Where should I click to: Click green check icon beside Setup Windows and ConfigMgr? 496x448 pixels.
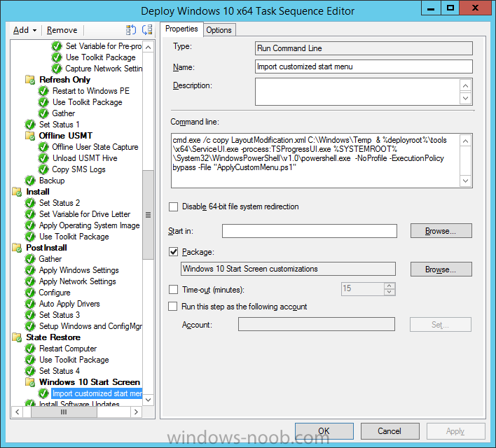tap(30, 326)
